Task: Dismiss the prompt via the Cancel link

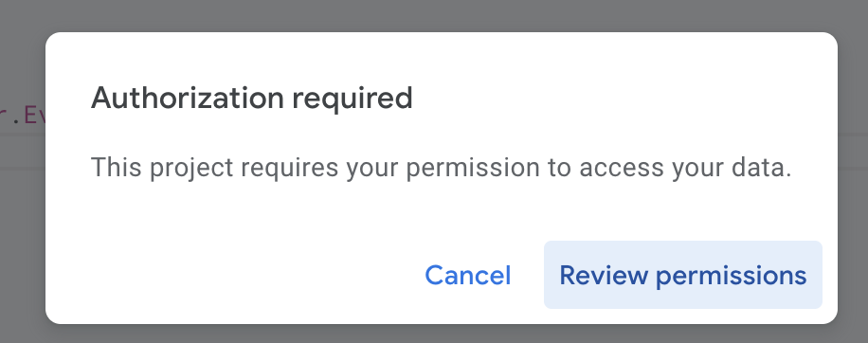Action: 468,275
